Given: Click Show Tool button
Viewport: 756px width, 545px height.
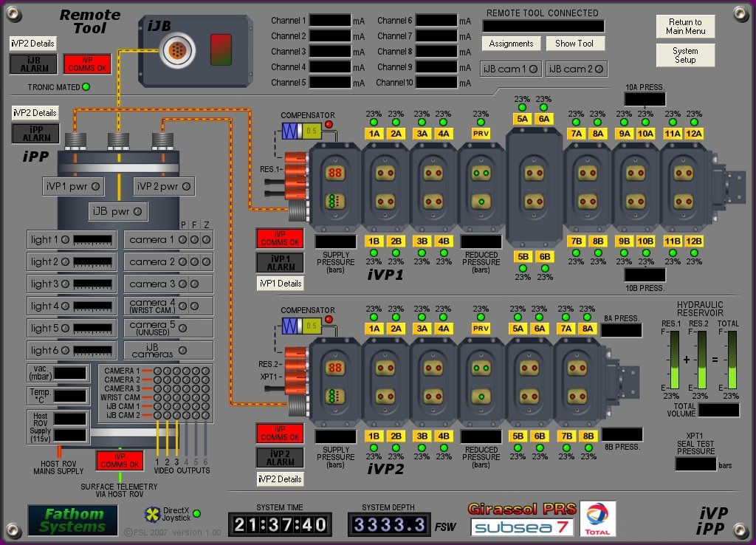Looking at the screenshot, I should [x=574, y=44].
